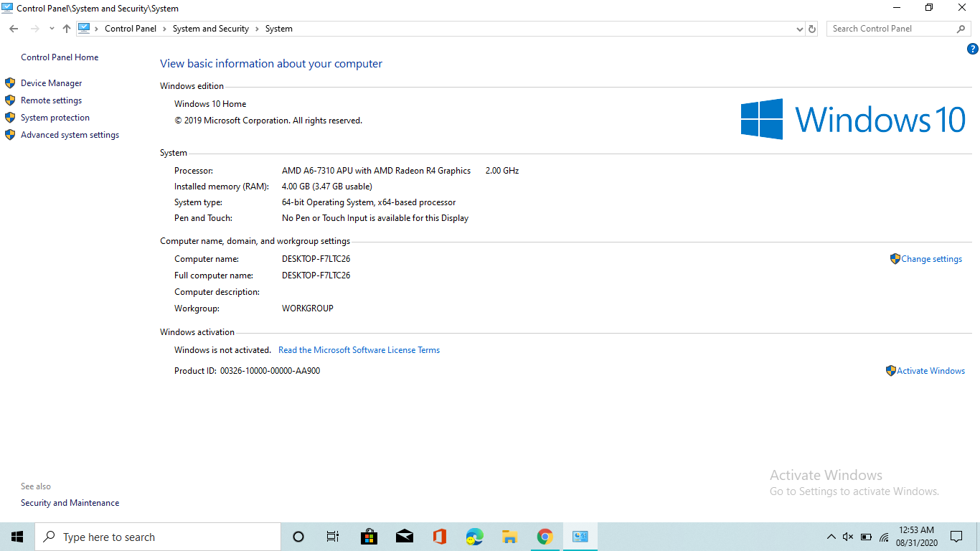
Task: Click Change settings for computer name
Action: (931, 259)
